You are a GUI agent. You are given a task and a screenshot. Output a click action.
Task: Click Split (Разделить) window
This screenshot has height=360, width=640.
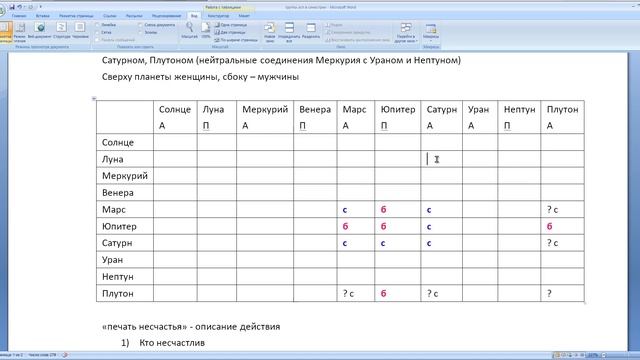tap(311, 31)
